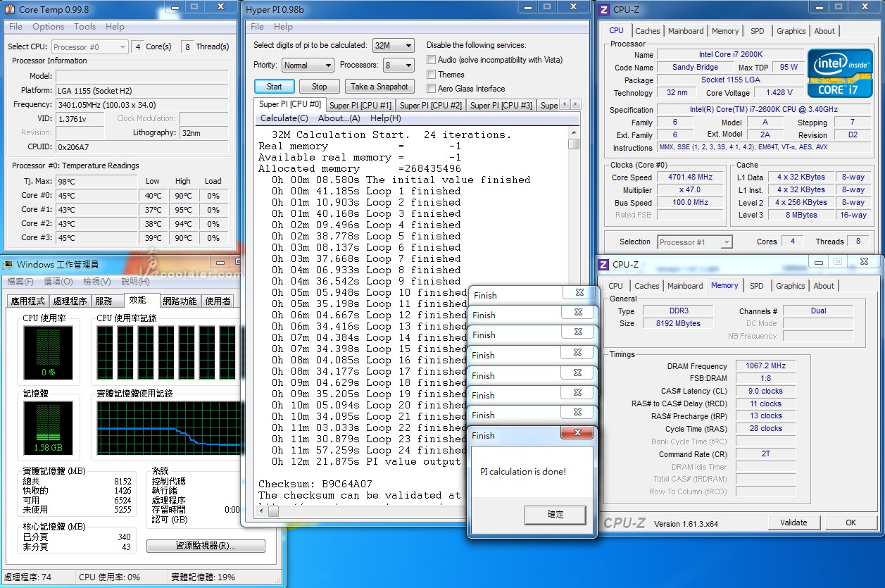The height and width of the screenshot is (588, 885).
Task: Enable Audio service disable checkbox
Action: point(431,60)
